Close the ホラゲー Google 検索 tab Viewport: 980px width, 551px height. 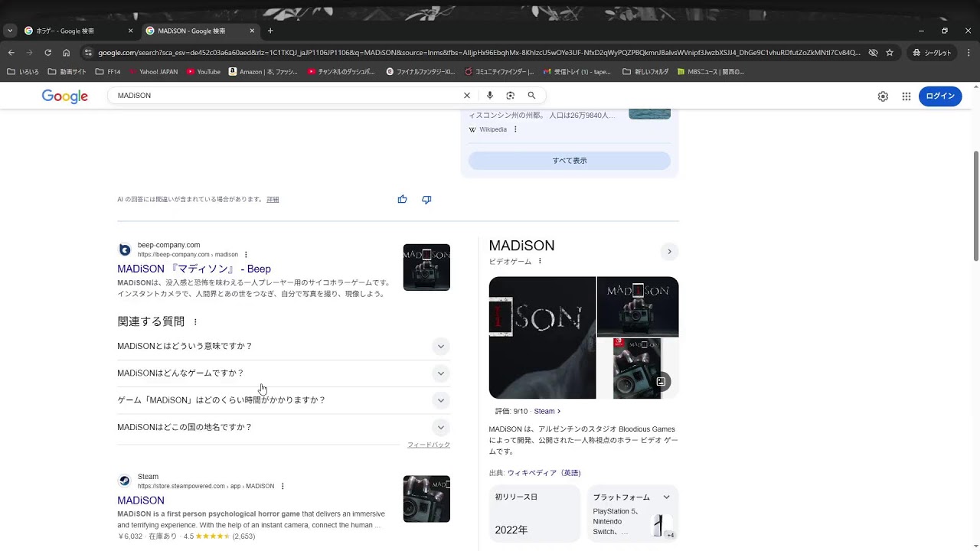[x=130, y=31]
